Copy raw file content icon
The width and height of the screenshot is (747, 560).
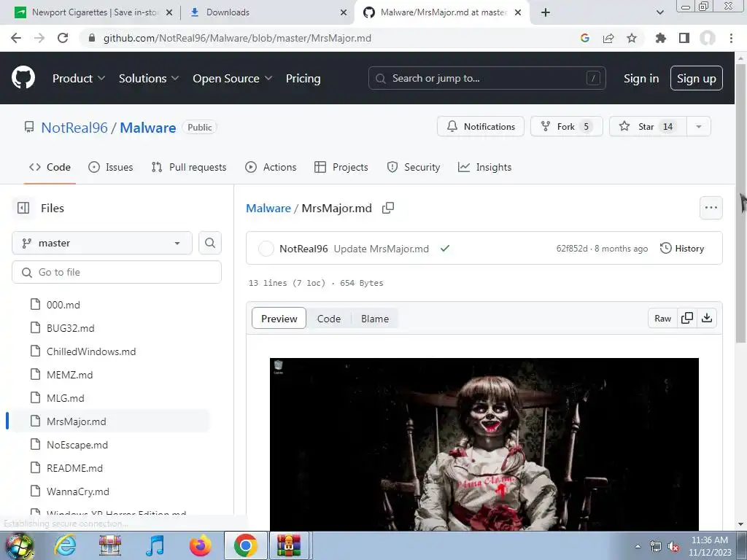687,318
